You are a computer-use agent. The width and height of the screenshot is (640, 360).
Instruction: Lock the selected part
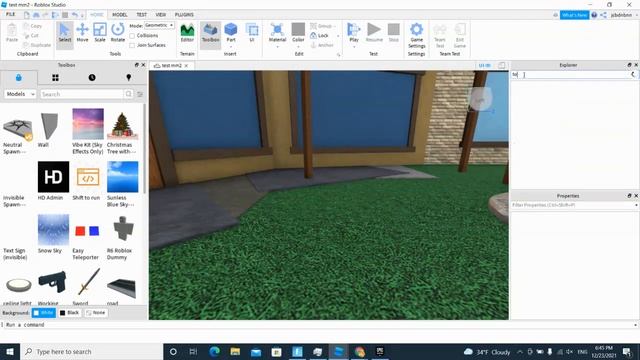320,36
